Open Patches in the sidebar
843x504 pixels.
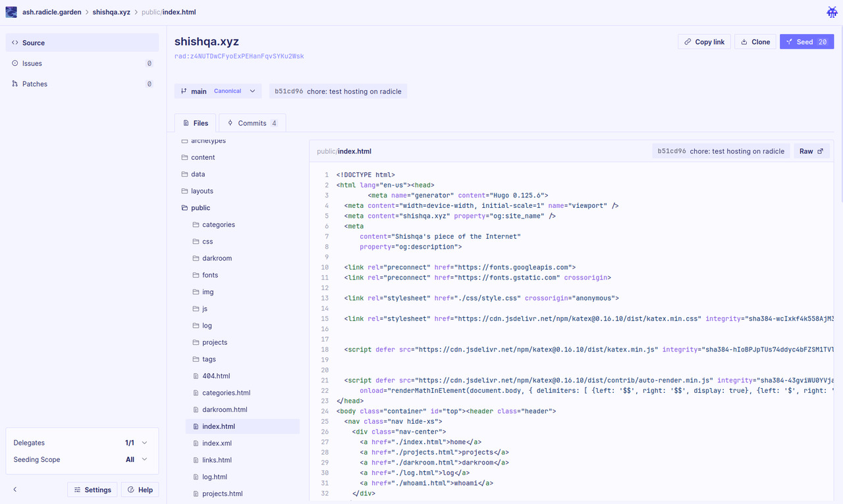(34, 84)
